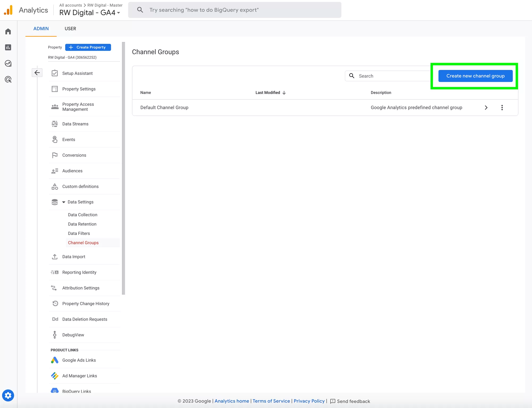532x408 pixels.
Task: Click the Property Settings icon
Action: tap(55, 89)
